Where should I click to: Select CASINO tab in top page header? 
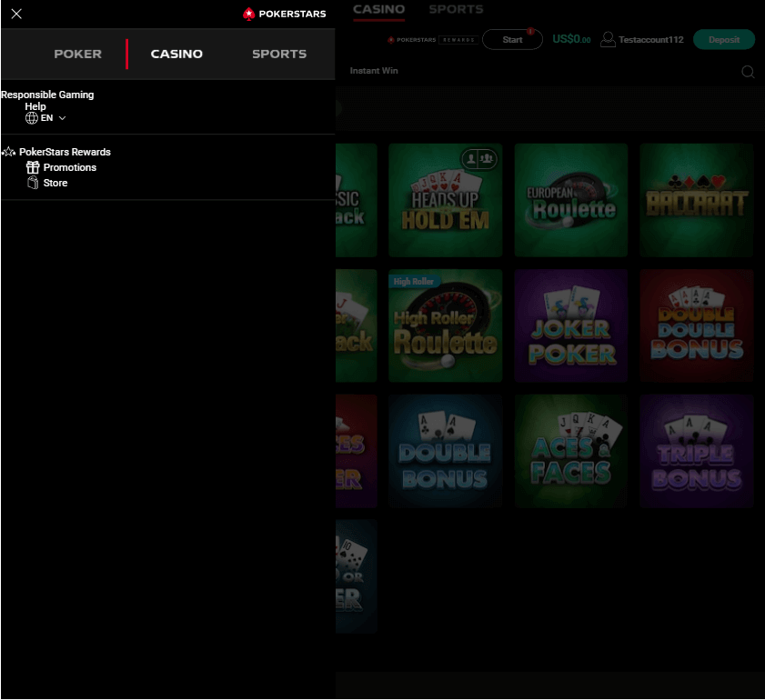tap(378, 9)
